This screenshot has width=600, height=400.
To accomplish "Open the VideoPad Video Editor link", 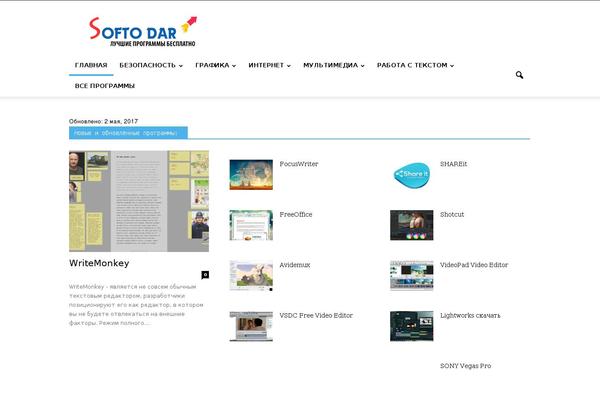I will click(474, 265).
